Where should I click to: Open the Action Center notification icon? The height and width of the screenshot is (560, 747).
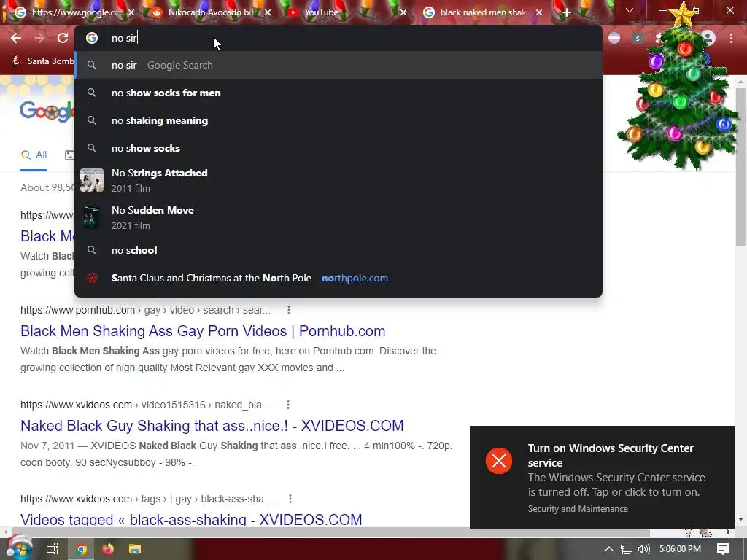click(723, 549)
